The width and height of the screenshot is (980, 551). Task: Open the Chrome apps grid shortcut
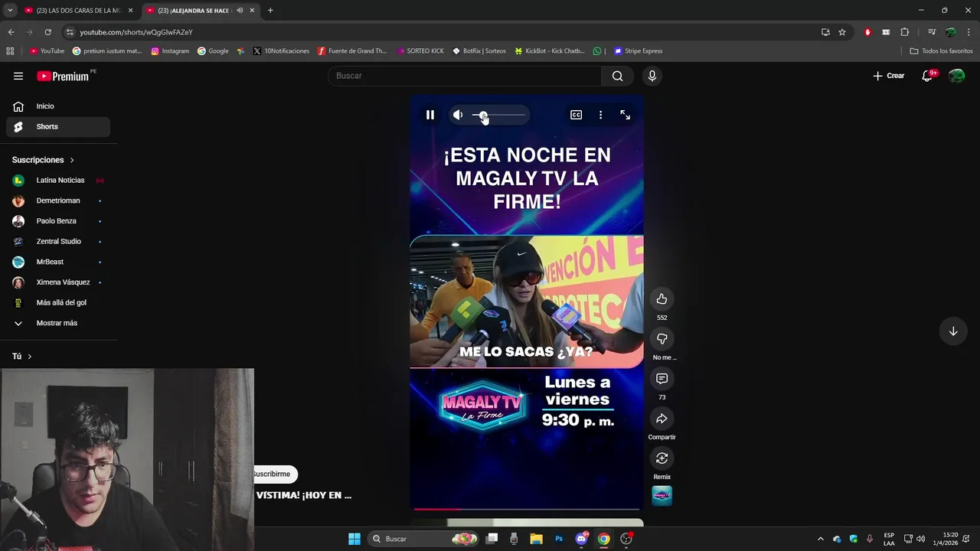point(10,51)
